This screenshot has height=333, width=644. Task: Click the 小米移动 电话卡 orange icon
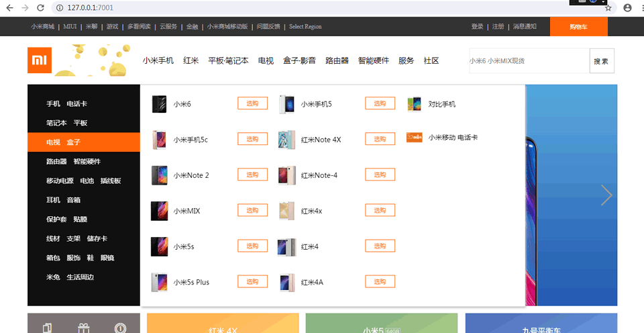[414, 138]
